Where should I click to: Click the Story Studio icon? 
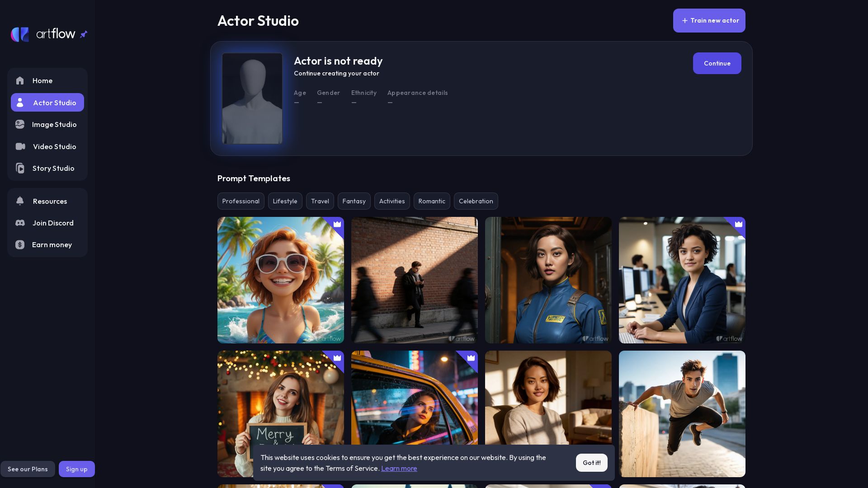click(20, 168)
